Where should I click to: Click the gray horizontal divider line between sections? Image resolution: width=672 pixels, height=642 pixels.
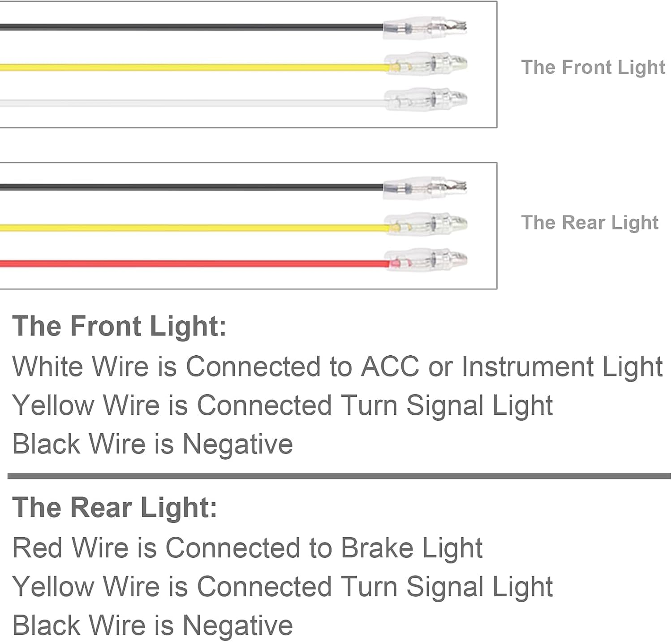(x=339, y=476)
